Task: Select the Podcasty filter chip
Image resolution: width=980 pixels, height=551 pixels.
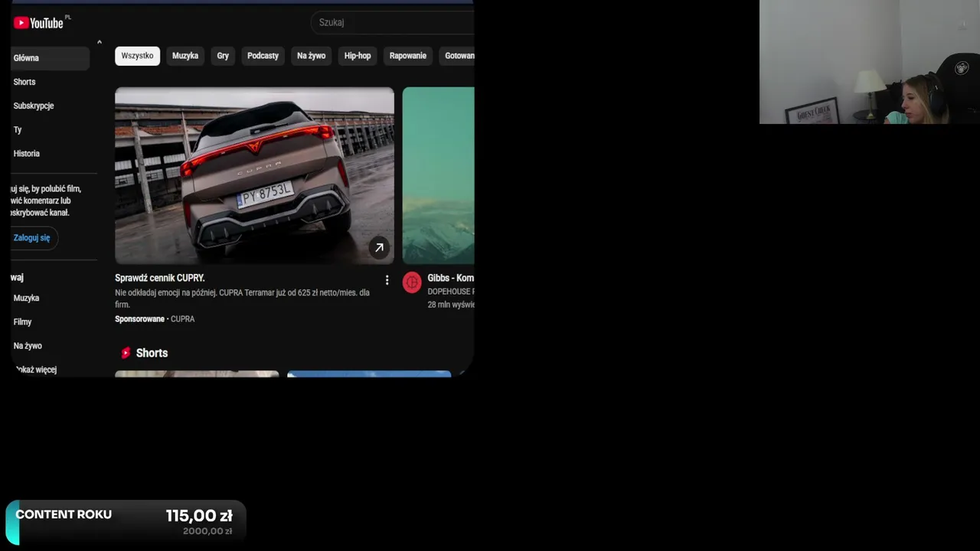Action: coord(263,56)
